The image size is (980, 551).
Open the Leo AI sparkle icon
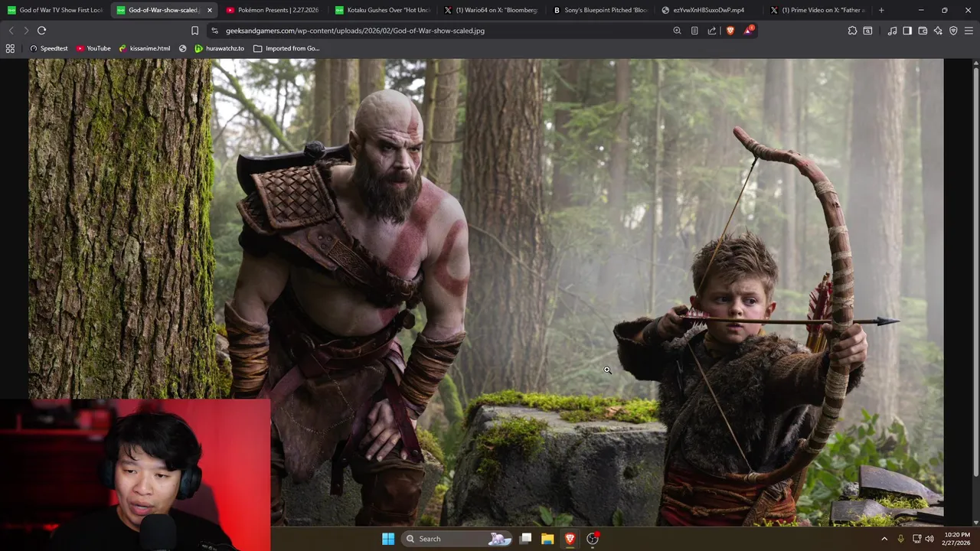938,31
